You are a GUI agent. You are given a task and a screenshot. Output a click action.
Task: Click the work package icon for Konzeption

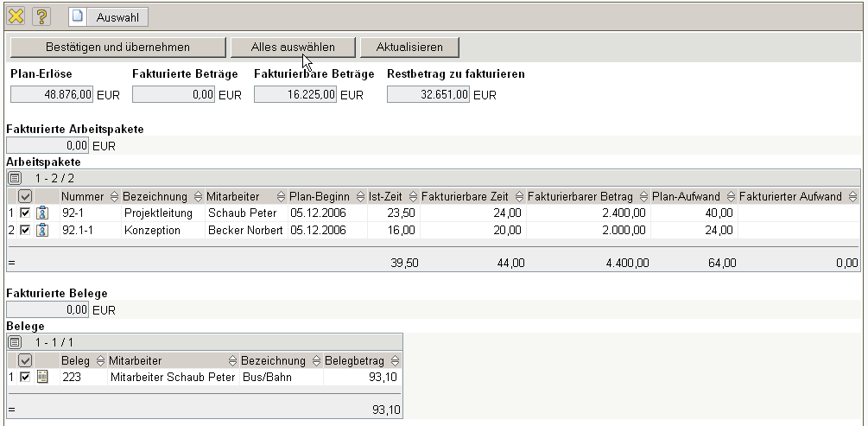click(42, 230)
